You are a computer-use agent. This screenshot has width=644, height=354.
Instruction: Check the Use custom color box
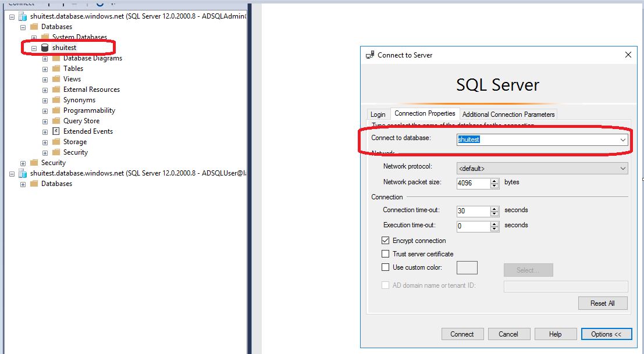pyautogui.click(x=385, y=267)
